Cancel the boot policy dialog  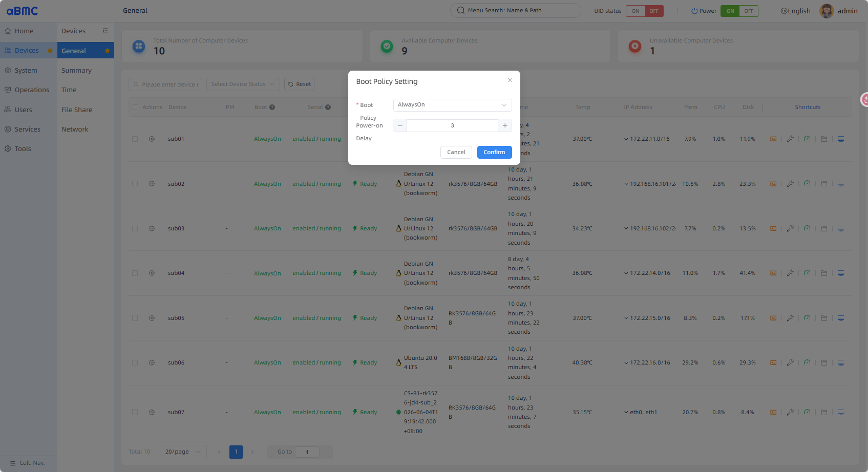click(456, 152)
